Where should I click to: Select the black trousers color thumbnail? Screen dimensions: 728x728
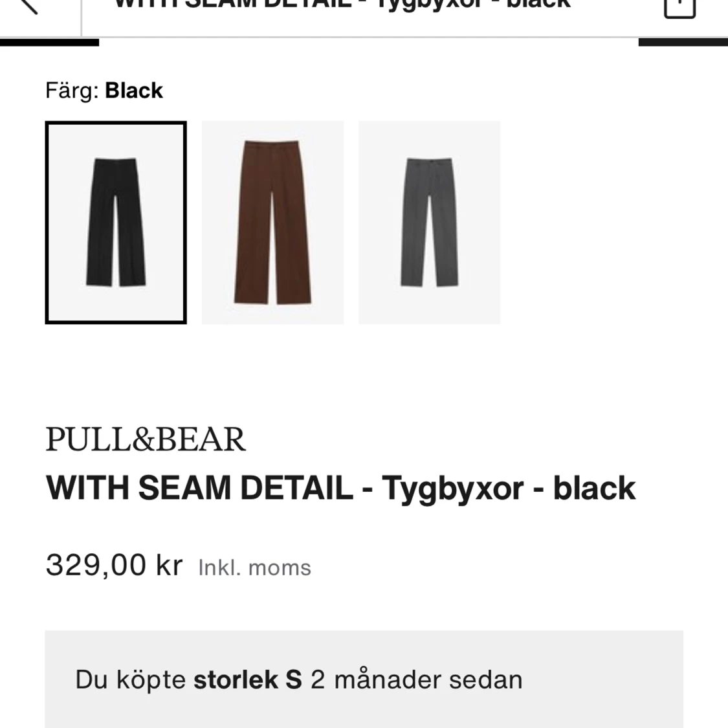[116, 222]
